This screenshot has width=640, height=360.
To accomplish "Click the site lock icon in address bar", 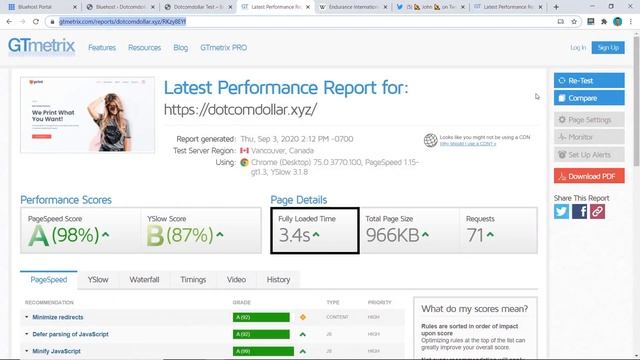I will tap(52, 22).
